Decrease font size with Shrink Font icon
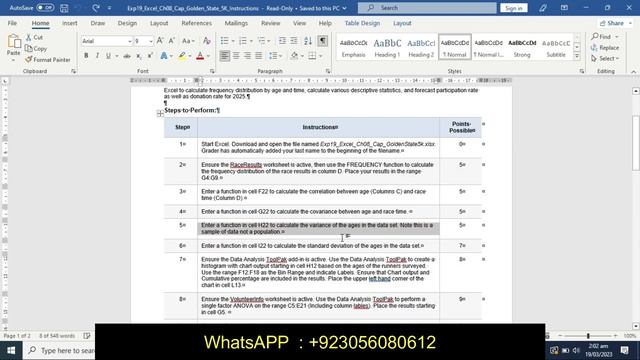Image resolution: width=640 pixels, height=360 pixels. (x=171, y=41)
